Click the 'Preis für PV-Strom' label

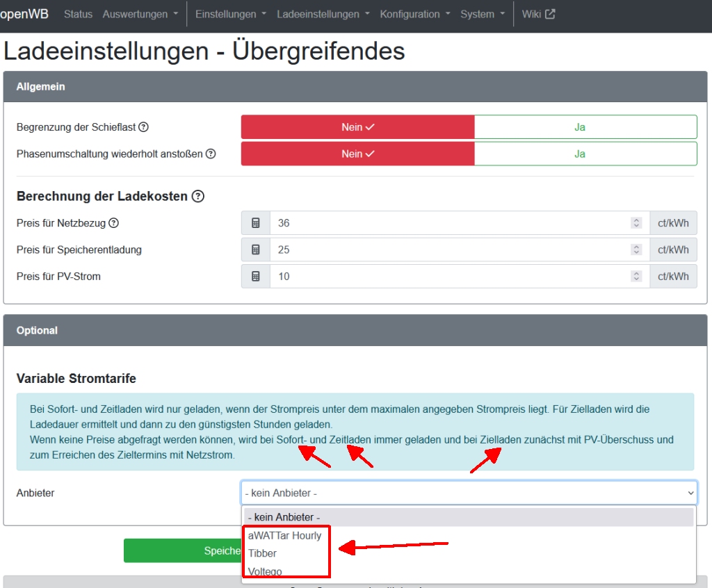[x=58, y=277]
